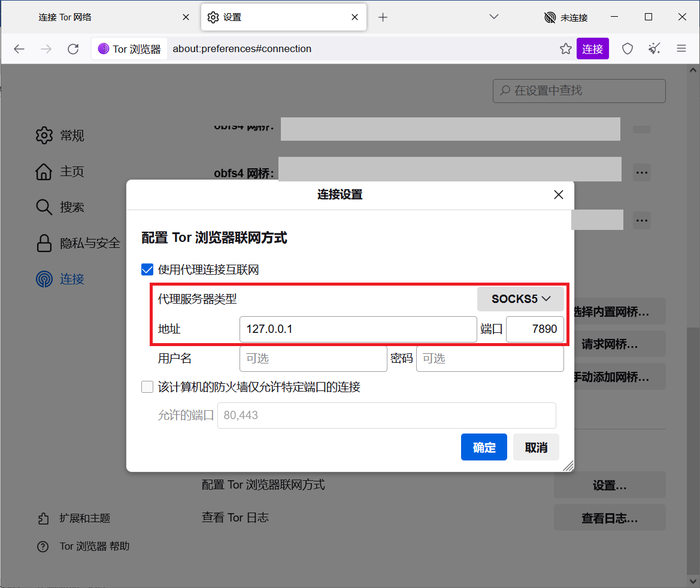Close the 设置 tab
This screenshot has height=588, width=700.
tap(355, 17)
